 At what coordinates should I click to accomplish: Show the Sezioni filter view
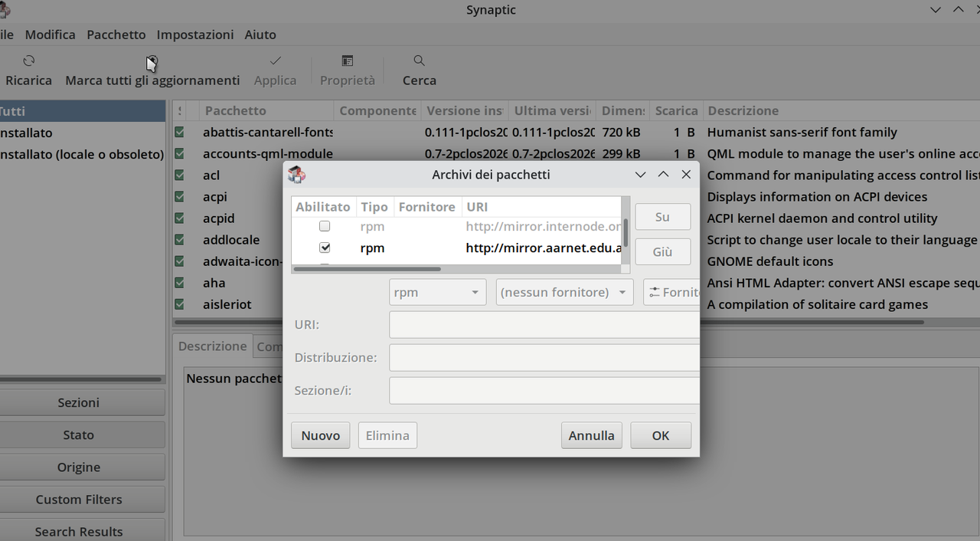point(79,402)
